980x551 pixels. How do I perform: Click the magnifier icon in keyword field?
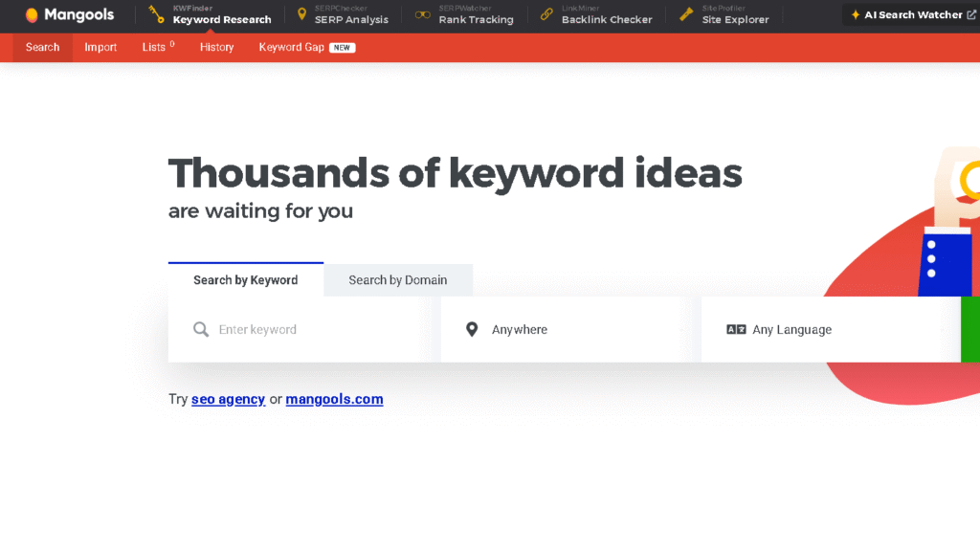pyautogui.click(x=201, y=330)
